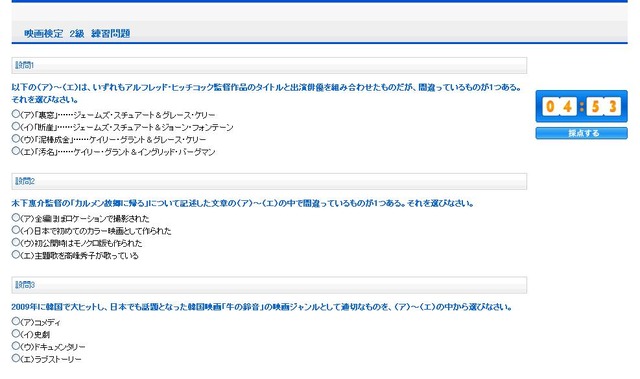
Task: Choose (ウ) モノクロ版も作られた option
Action: click(16, 242)
